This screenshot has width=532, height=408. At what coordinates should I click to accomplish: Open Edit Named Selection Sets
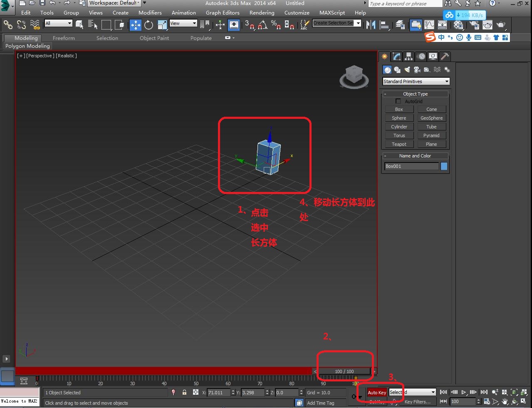click(x=305, y=25)
